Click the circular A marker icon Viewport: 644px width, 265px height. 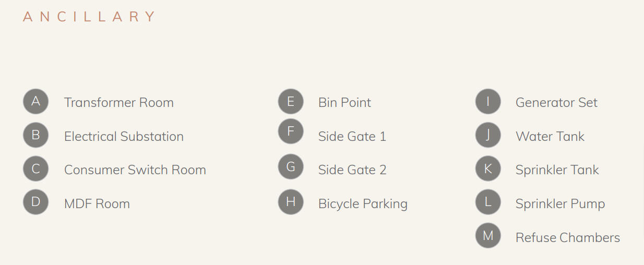point(35,101)
